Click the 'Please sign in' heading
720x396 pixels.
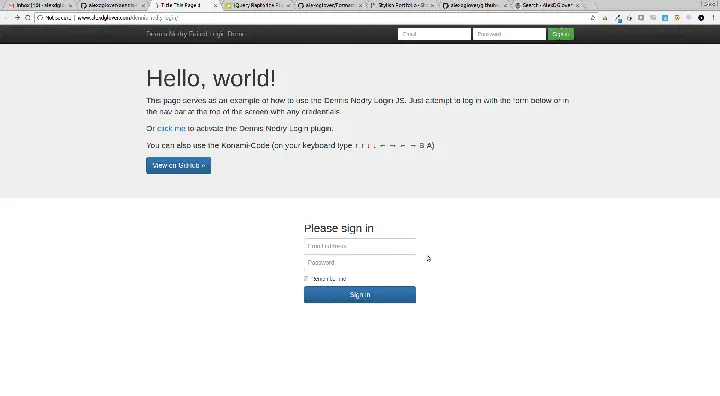point(339,228)
